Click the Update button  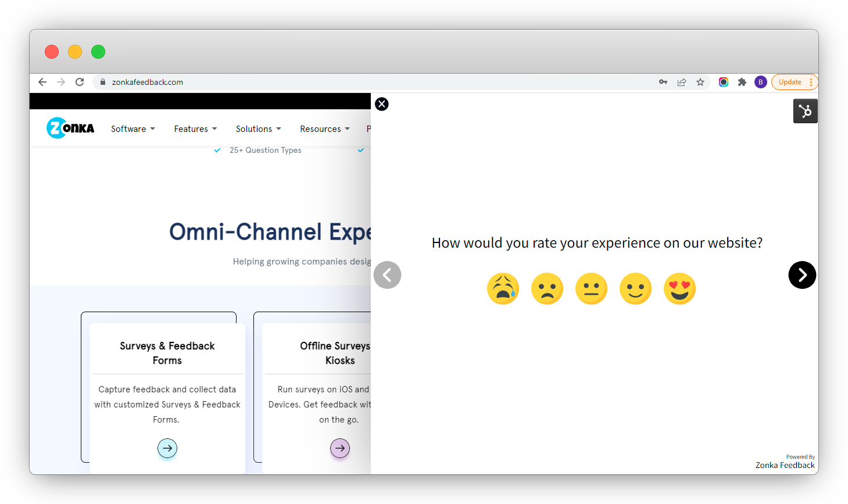tap(791, 82)
